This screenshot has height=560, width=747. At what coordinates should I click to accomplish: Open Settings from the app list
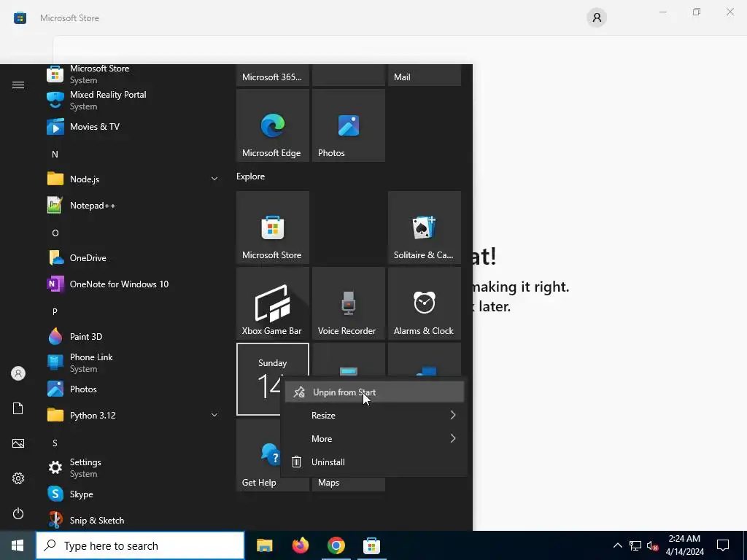pos(133,467)
